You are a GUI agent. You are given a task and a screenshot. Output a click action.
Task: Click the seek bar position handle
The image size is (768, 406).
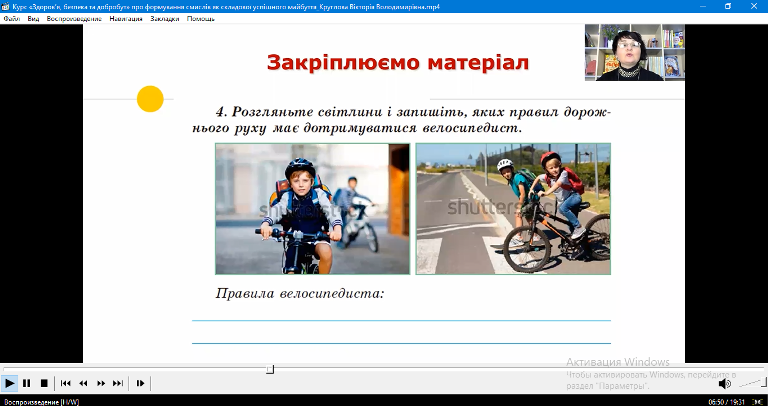pyautogui.click(x=270, y=369)
